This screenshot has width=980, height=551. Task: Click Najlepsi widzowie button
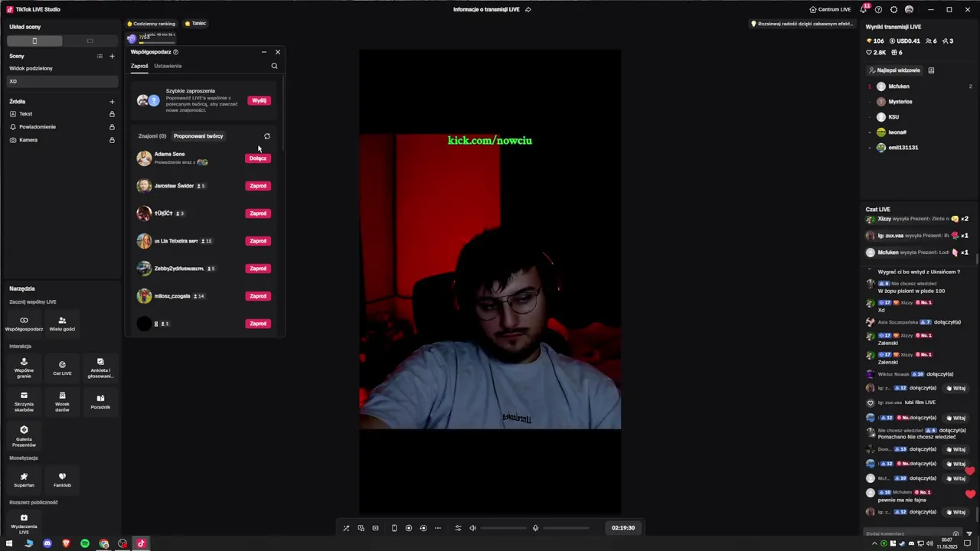point(894,70)
